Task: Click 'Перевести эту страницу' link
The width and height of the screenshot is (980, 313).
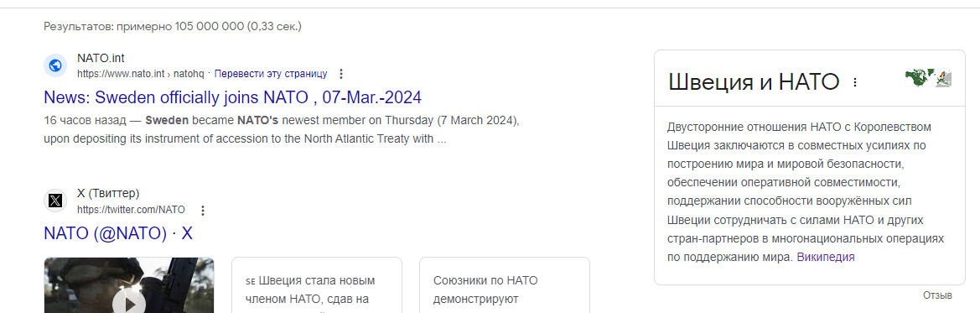Action: coord(271,74)
